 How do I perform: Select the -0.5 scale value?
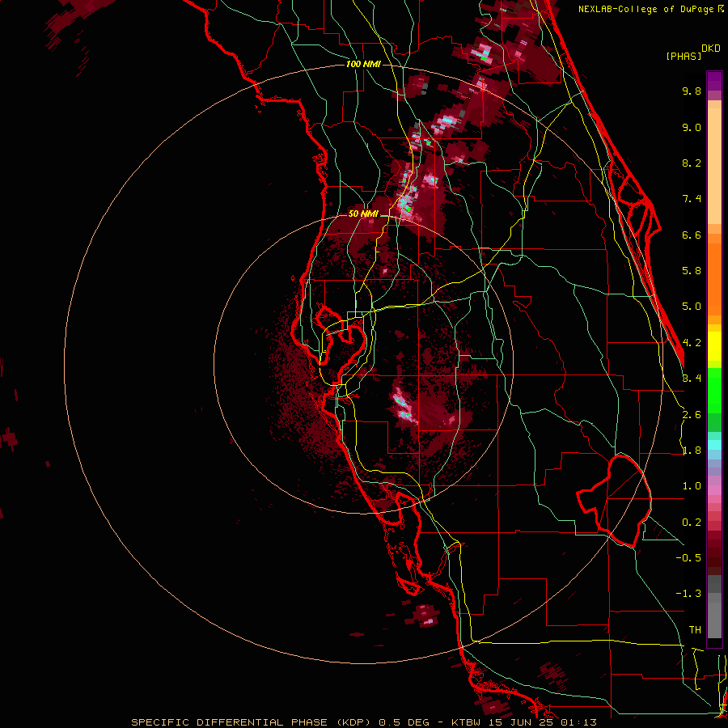click(688, 558)
